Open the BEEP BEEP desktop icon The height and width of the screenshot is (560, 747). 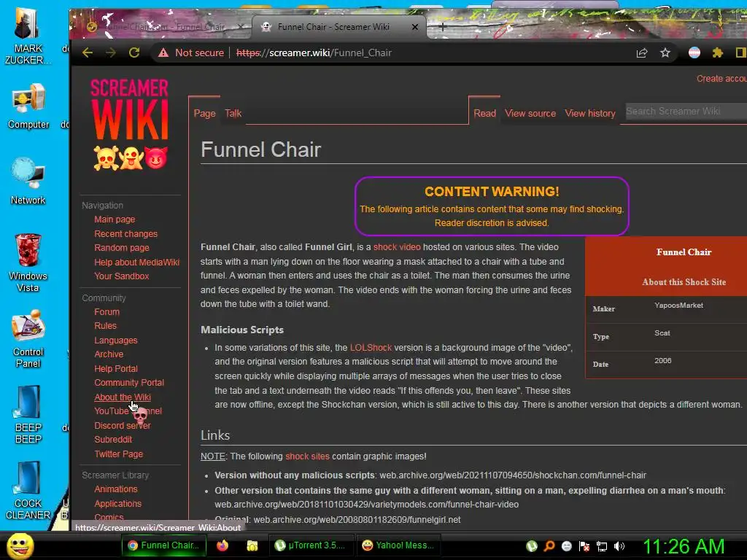coord(28,415)
